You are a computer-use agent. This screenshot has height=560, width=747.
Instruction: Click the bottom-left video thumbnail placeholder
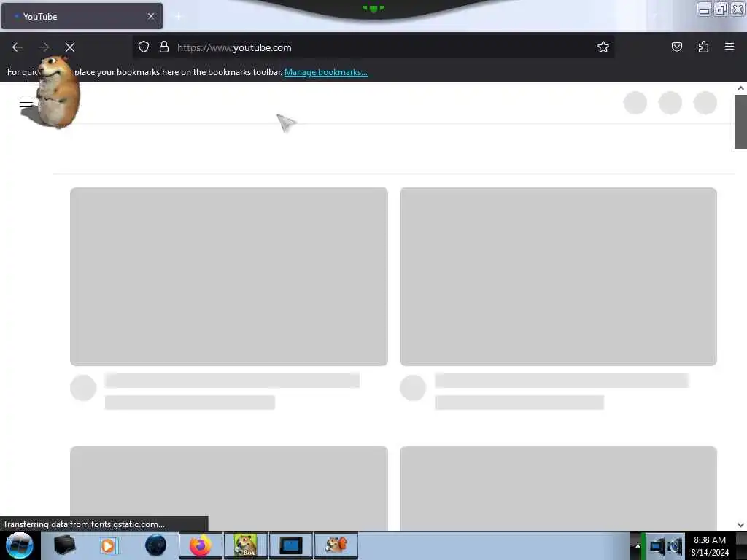tap(228, 488)
